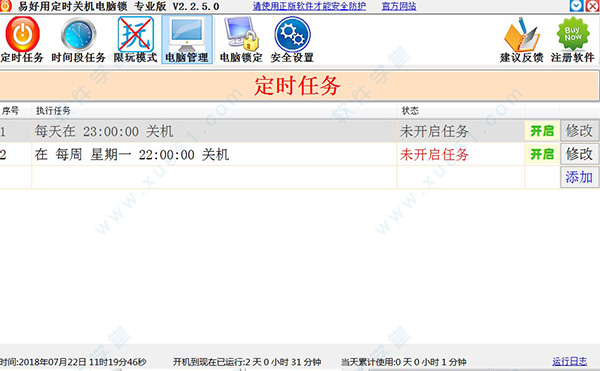Open the 运行日志 link
Viewport: 600px width, 371px height.
(x=569, y=361)
